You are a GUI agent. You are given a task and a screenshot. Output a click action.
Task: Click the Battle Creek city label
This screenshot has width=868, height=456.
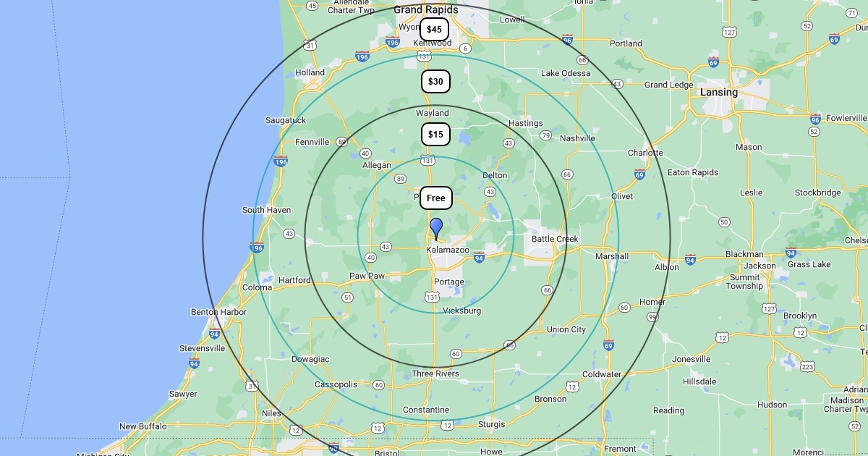pyautogui.click(x=555, y=239)
